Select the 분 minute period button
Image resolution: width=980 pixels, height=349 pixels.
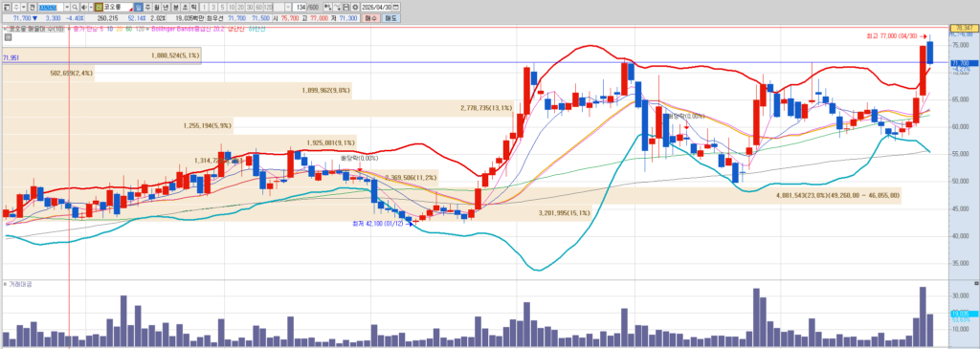point(176,7)
